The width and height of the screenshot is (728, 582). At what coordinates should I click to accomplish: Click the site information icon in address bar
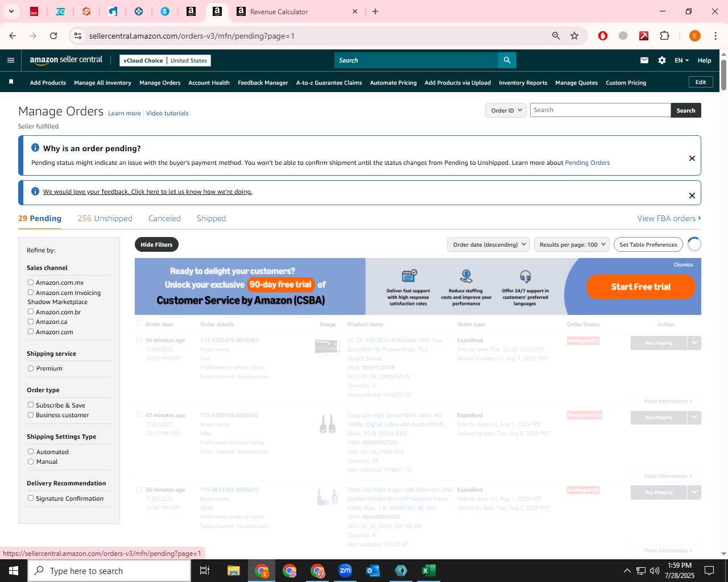tap(78, 36)
